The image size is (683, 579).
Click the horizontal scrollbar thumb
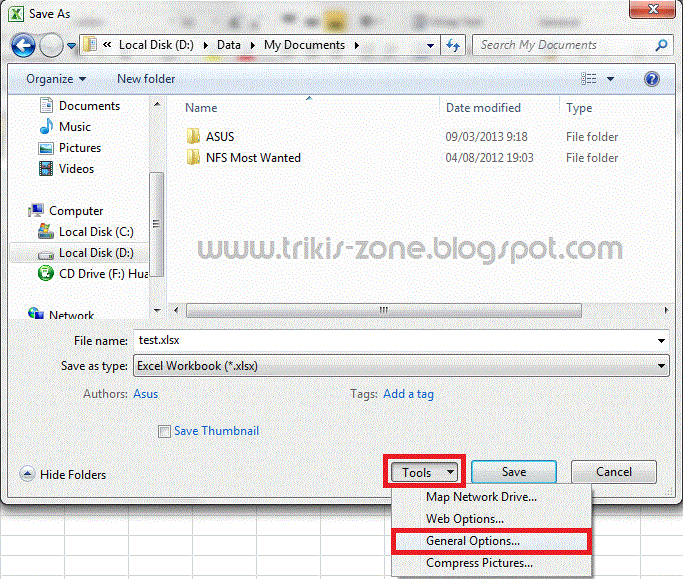coord(384,310)
